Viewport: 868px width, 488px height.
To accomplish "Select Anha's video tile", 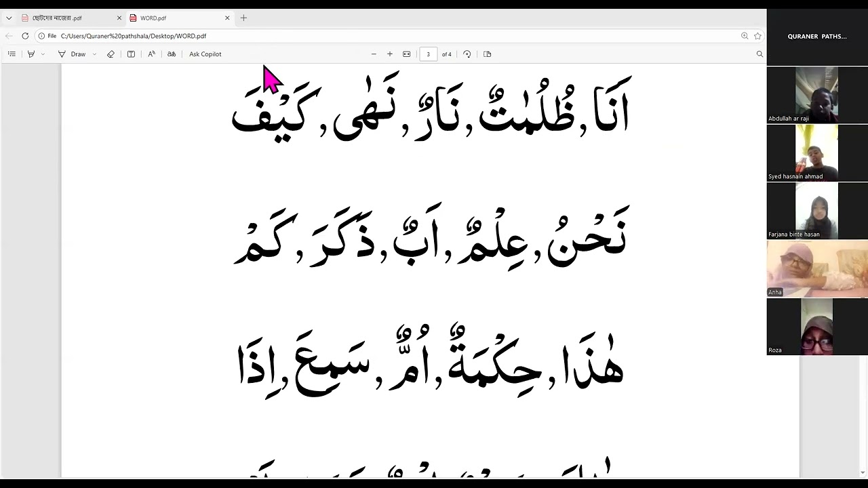I will (817, 269).
